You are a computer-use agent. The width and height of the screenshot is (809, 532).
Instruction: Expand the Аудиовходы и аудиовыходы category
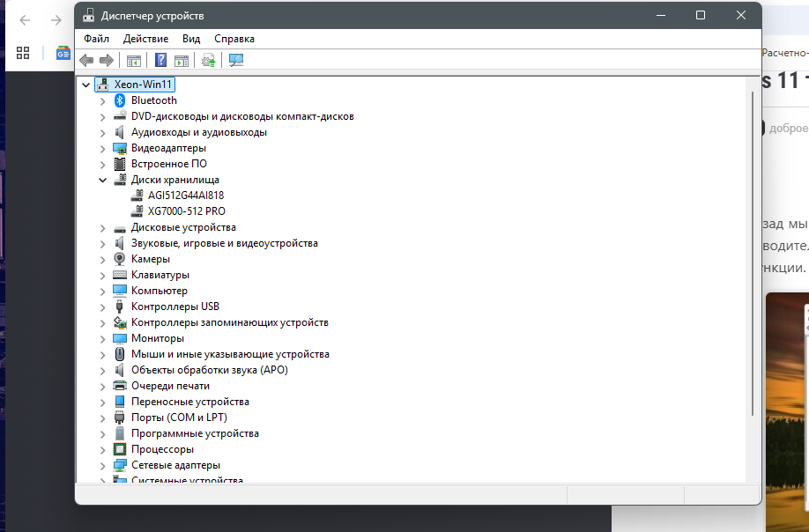click(x=103, y=132)
